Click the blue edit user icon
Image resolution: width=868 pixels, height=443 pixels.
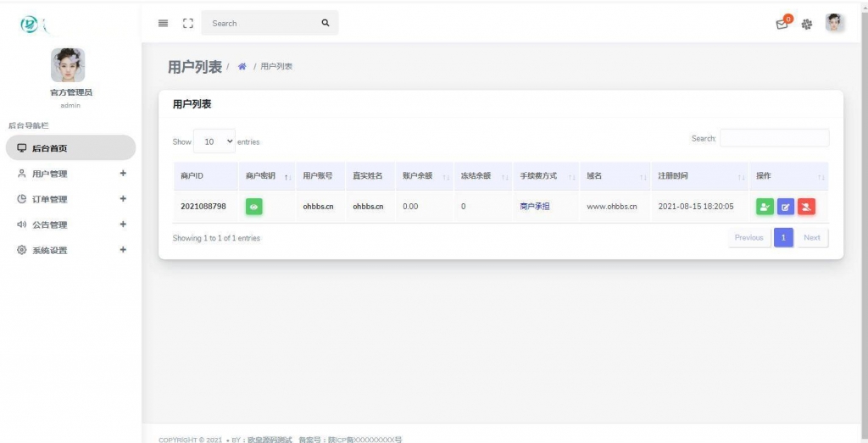[x=786, y=207]
